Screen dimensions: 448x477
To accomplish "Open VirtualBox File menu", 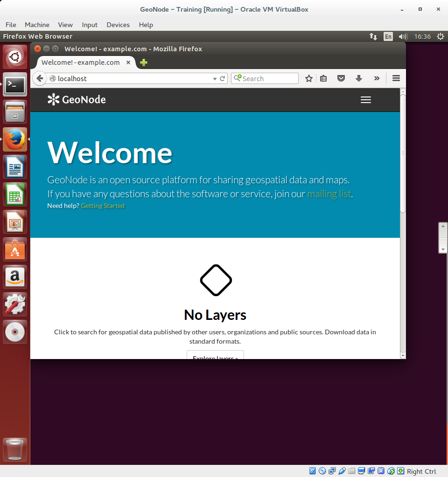I will 11,25.
